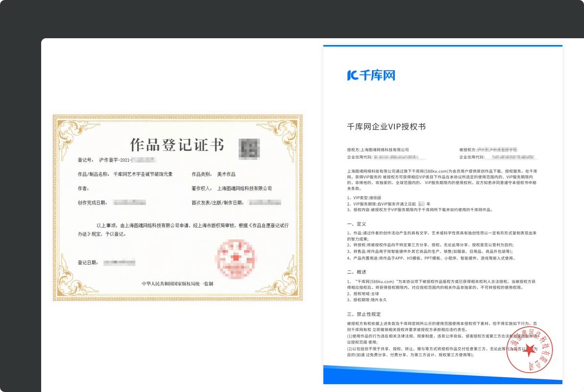Viewport: 584px width, 392px height.
Task: Click the category value "美术作品"
Action: pos(226,174)
